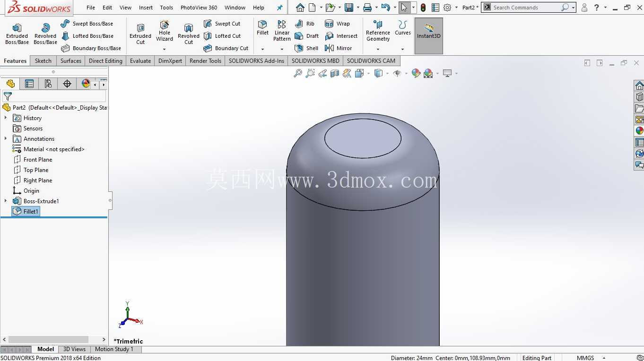Expand the Hole Wizard dropdown arrow
644x361 pixels.
(x=165, y=49)
